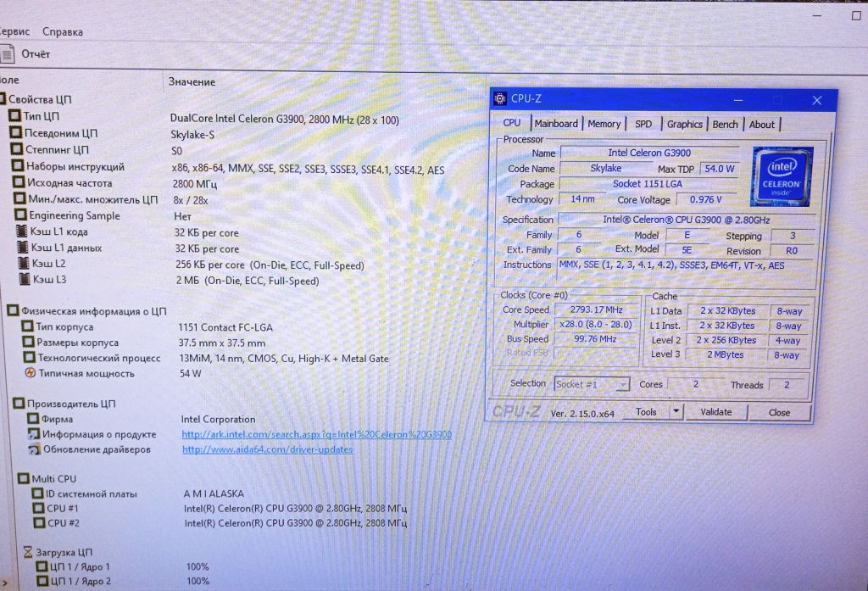
Task: Select the ЦП 1 / Ядро 2 load row
Action: (123, 581)
